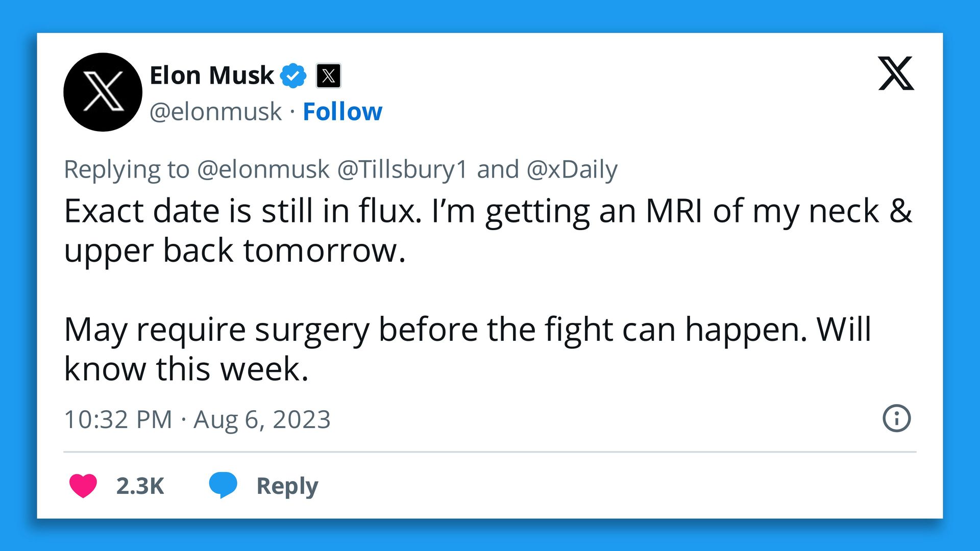Click the Reply text label
Viewport: 980px width, 551px height.
tap(287, 486)
